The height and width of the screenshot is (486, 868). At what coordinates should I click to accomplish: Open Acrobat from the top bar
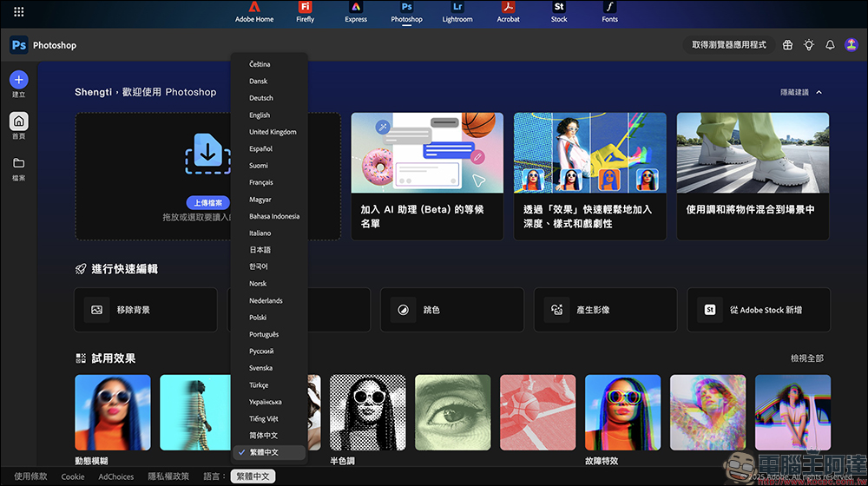click(508, 12)
